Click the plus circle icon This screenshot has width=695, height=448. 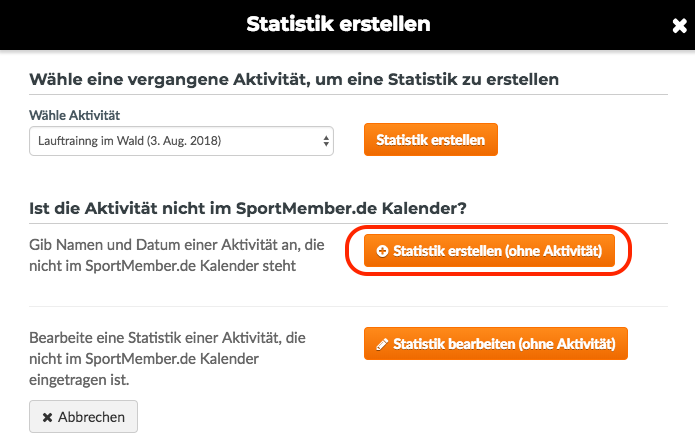[382, 251]
